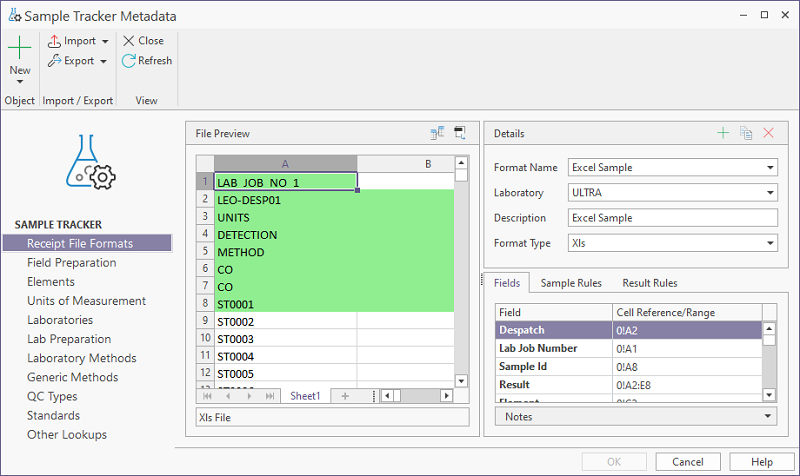Open the Export dropdown menu
Image resolution: width=800 pixels, height=476 pixels.
(103, 61)
